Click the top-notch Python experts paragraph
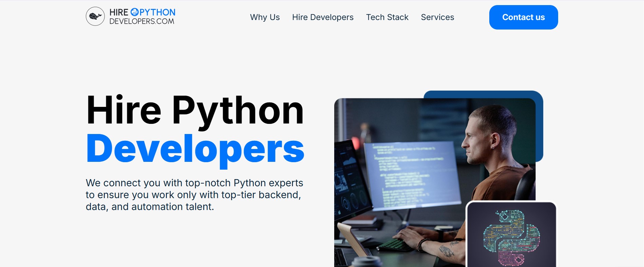 tap(194, 195)
